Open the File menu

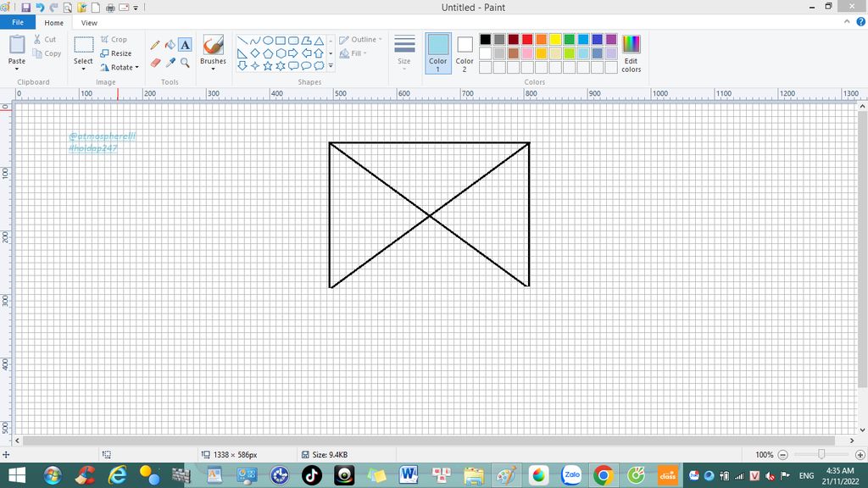coord(17,23)
